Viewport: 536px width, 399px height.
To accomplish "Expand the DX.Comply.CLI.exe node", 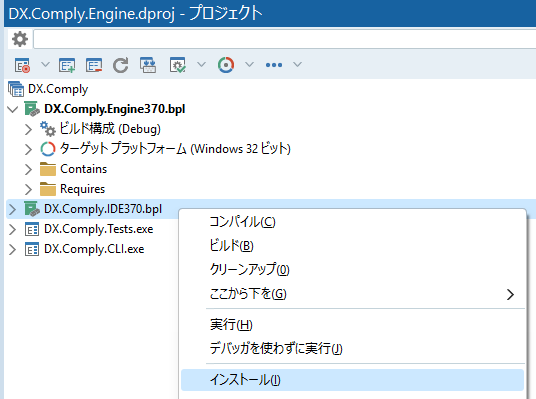I will (13, 250).
